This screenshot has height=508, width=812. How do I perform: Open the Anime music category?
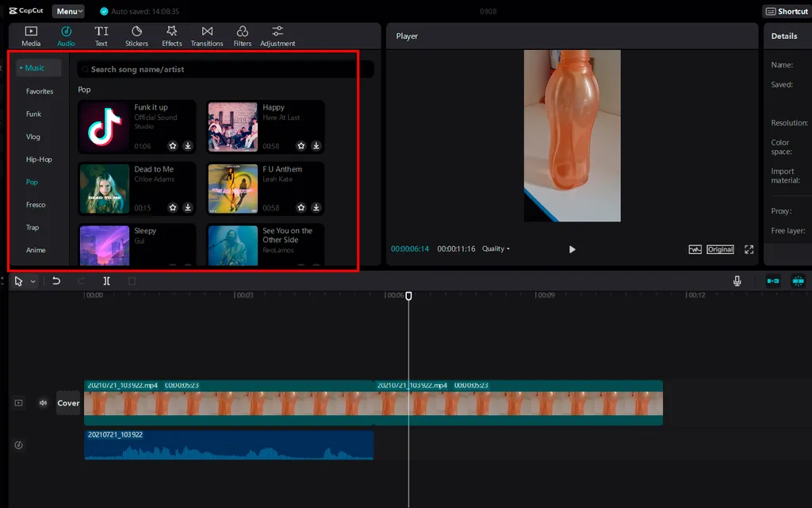pyautogui.click(x=36, y=250)
